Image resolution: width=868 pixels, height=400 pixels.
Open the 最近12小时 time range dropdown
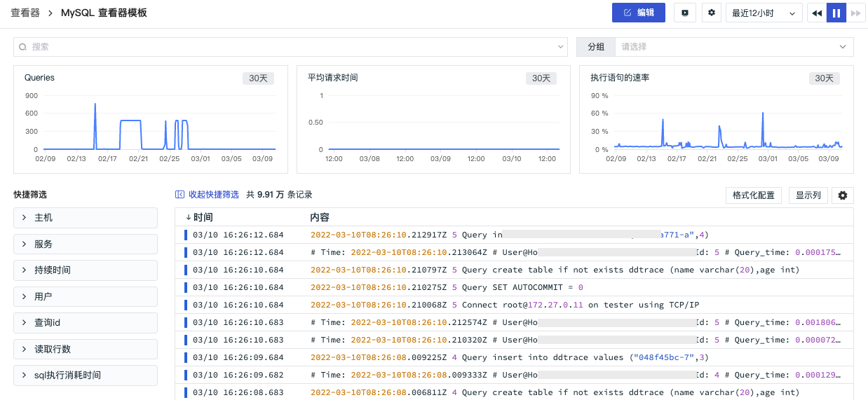[x=765, y=13]
